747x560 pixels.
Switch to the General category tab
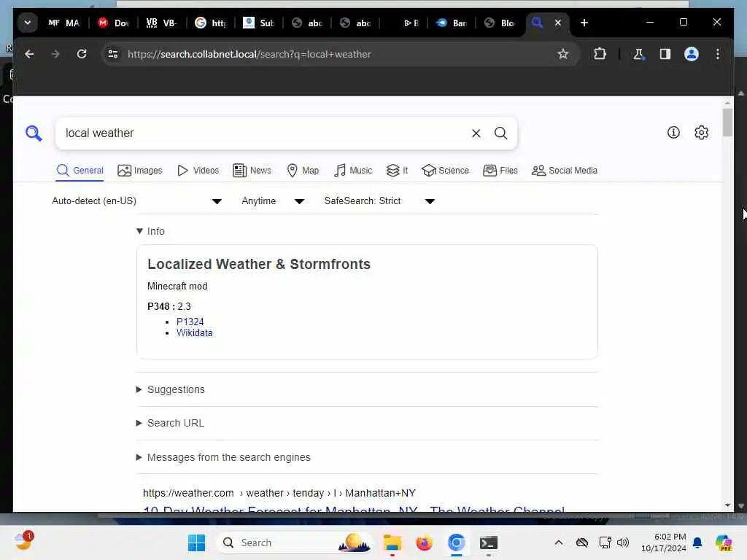click(80, 171)
